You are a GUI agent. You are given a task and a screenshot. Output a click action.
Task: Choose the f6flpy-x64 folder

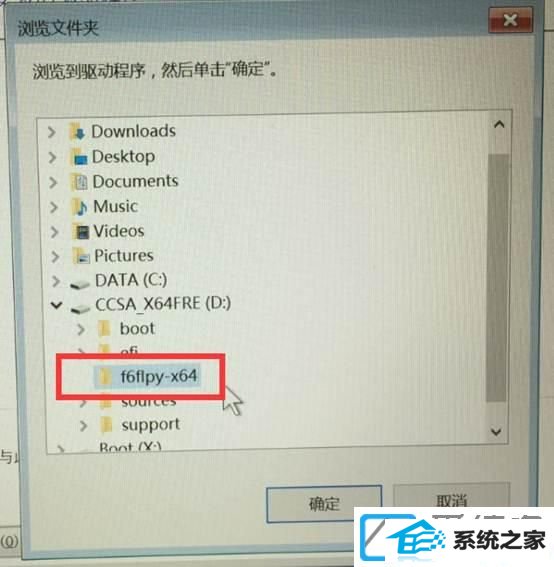pos(148,376)
